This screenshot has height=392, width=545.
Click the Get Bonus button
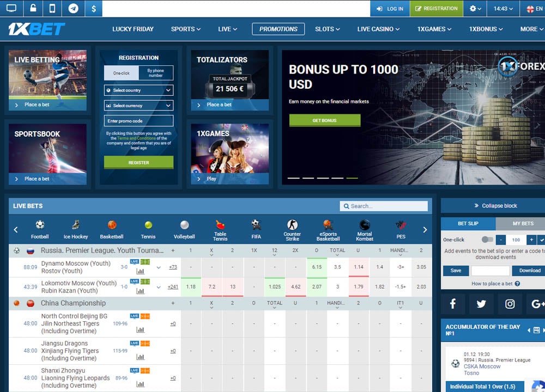coord(324,120)
